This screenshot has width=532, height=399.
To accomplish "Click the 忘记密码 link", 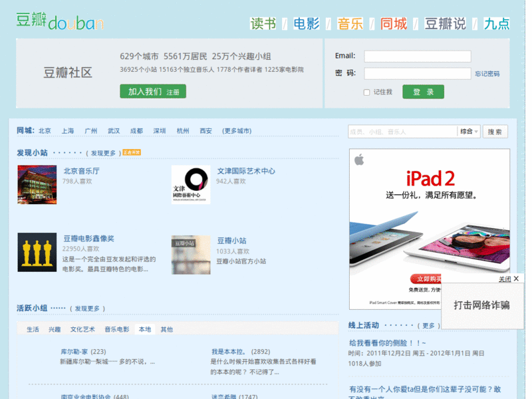I will (487, 74).
